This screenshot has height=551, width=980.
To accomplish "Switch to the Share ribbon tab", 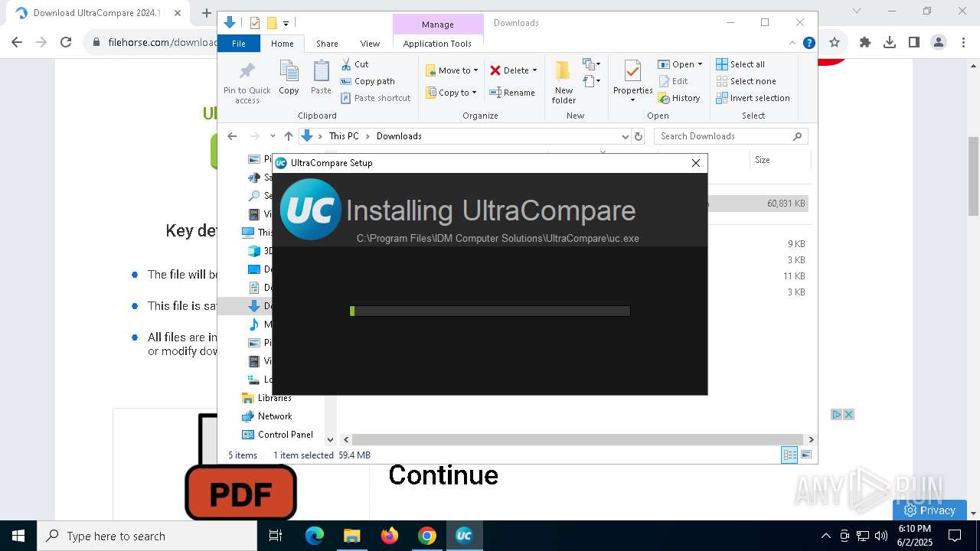I will tap(327, 44).
